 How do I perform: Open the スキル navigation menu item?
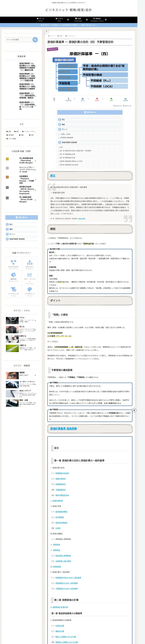[59, 20]
